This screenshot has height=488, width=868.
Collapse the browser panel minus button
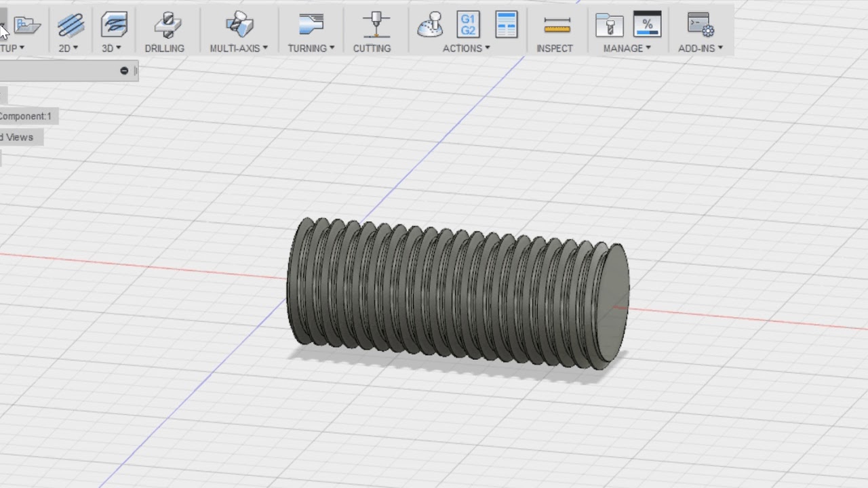tap(124, 70)
